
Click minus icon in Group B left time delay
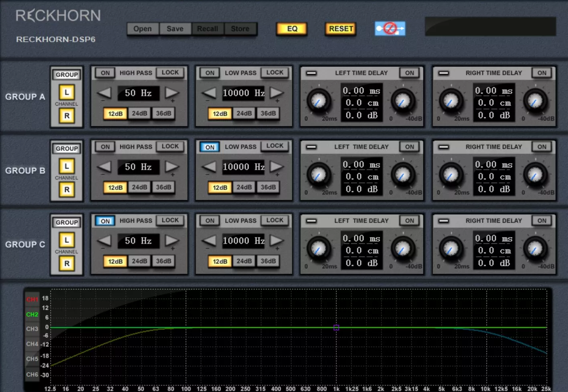click(311, 147)
